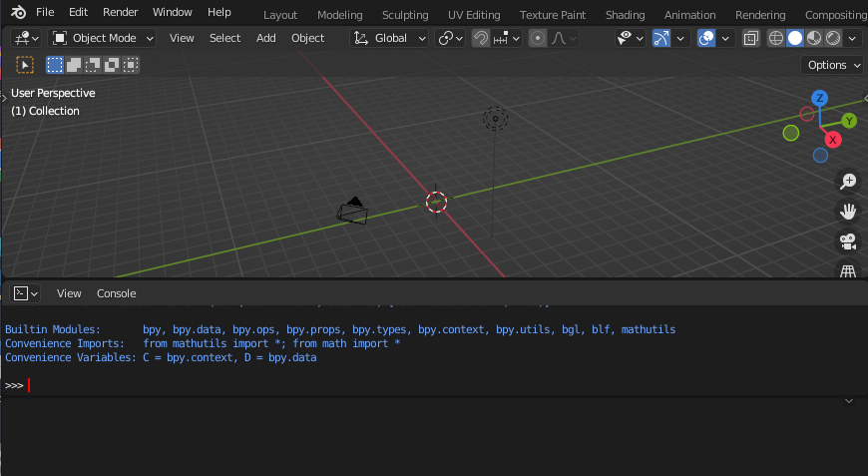The width and height of the screenshot is (868, 476).
Task: Open the Render menu
Action: click(120, 13)
